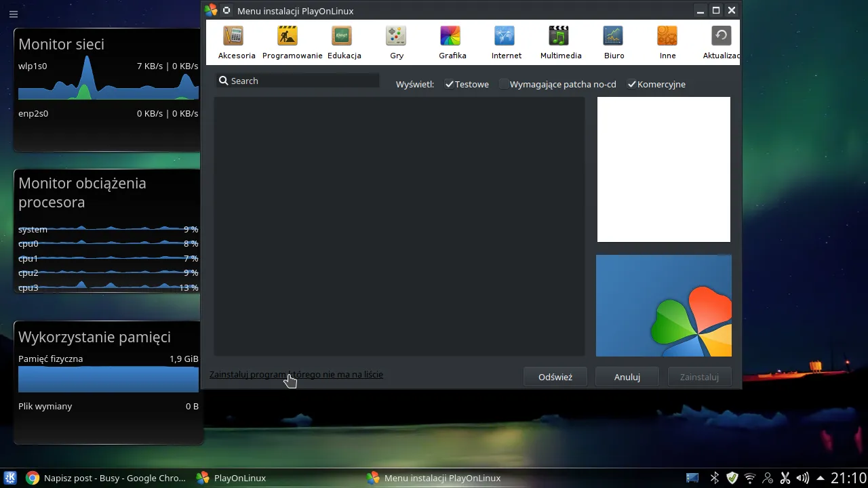The height and width of the screenshot is (488, 868).
Task: Click the PlayOnLinux logo thumbnail
Action: 664,306
